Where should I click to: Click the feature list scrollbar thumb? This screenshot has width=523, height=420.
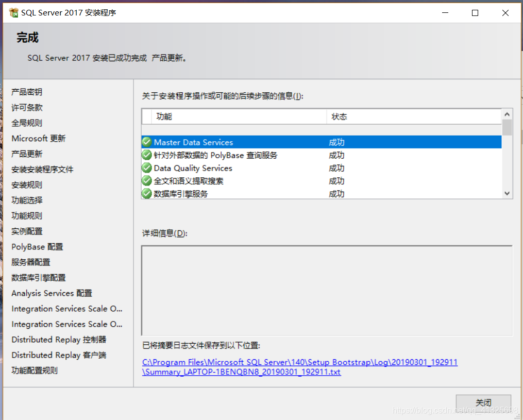507,127
